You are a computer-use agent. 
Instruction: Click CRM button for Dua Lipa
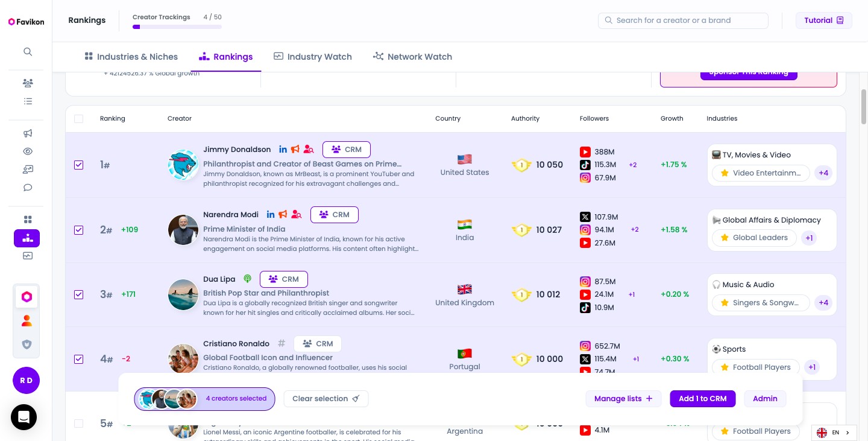point(284,279)
